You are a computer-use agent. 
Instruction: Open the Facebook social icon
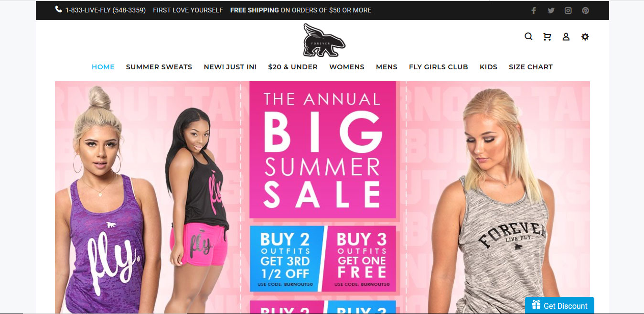[x=534, y=11]
